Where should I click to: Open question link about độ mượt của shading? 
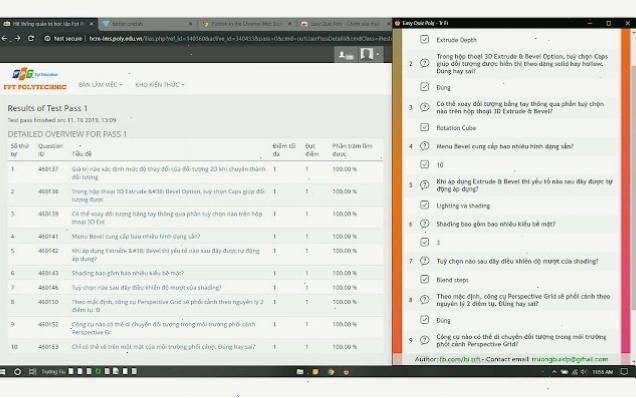pos(146,287)
